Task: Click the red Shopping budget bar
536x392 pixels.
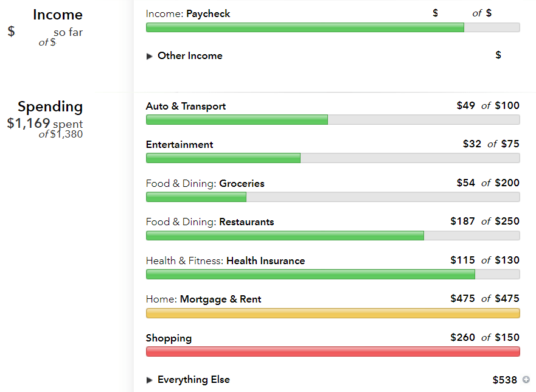Action: (333, 352)
